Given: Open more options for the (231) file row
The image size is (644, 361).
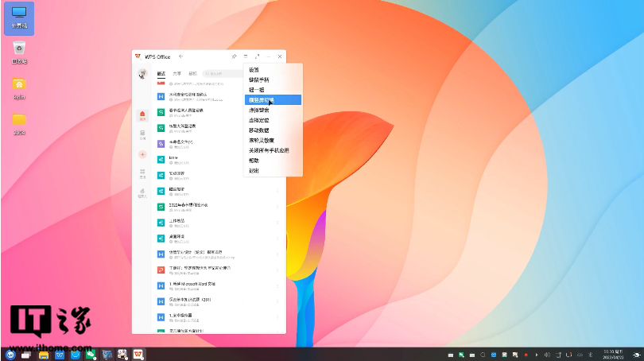Looking at the screenshot, I should [277, 301].
